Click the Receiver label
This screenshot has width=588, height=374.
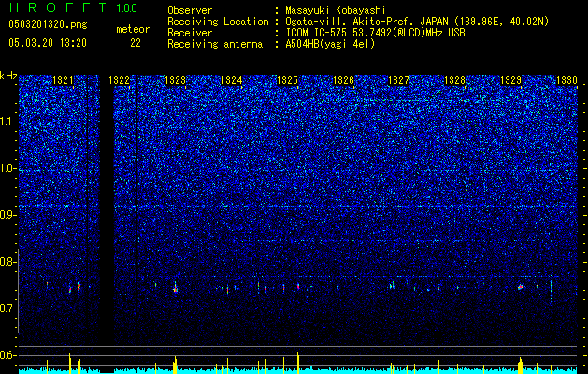pos(190,33)
